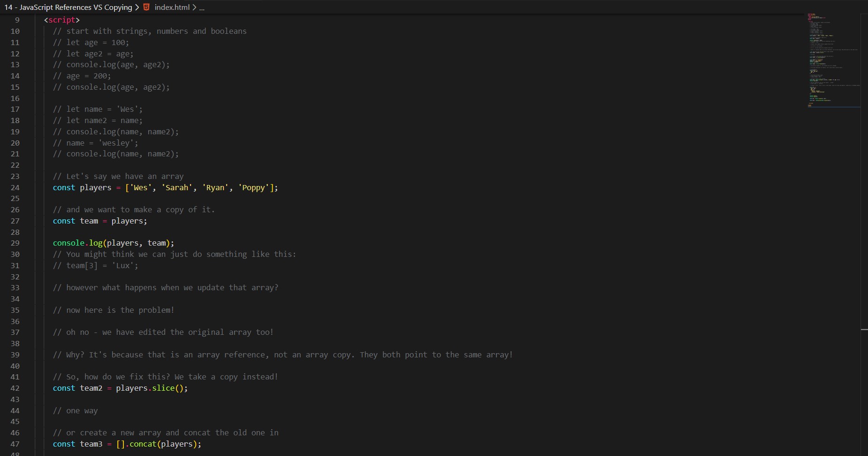Image resolution: width=868 pixels, height=456 pixels.
Task: Open the breadcrumb ellipsis symbol item
Action: tap(202, 8)
